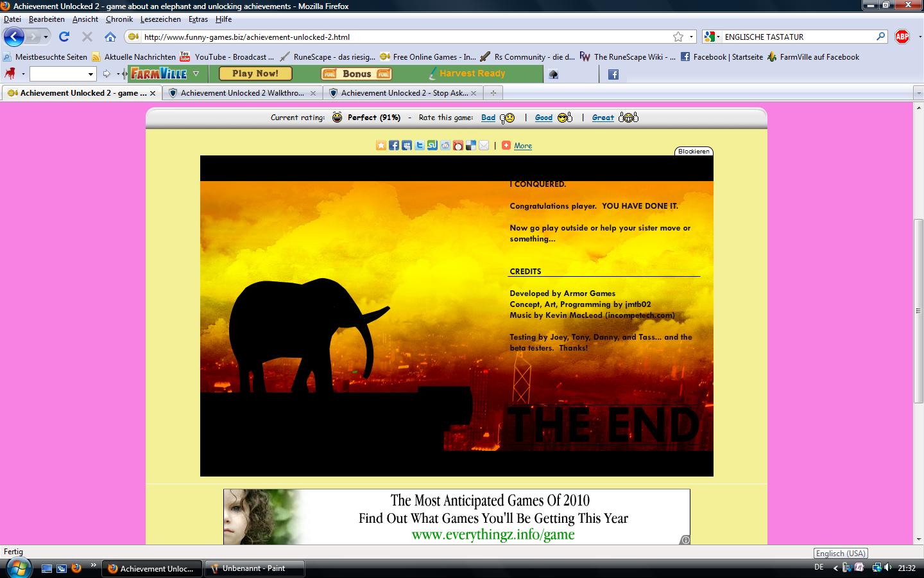This screenshot has height=578, width=924.
Task: Go to the Firefox home page icon
Action: pyautogui.click(x=110, y=37)
